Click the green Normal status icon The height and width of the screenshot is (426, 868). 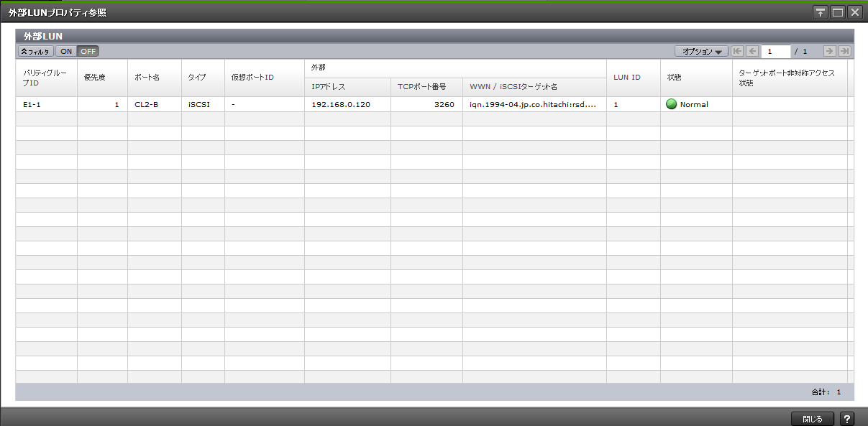pyautogui.click(x=672, y=104)
